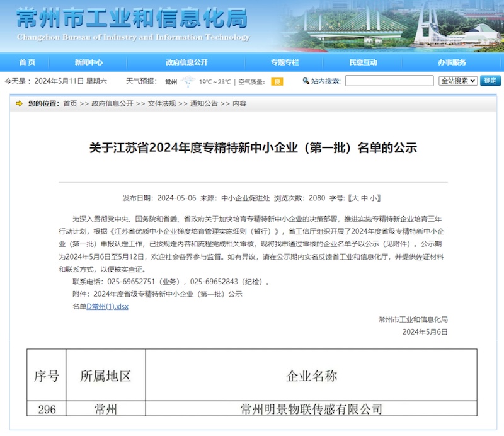Viewport: 504px width, 436px height.
Task: Click the Changzhou bureau header logo title
Action: click(132, 24)
